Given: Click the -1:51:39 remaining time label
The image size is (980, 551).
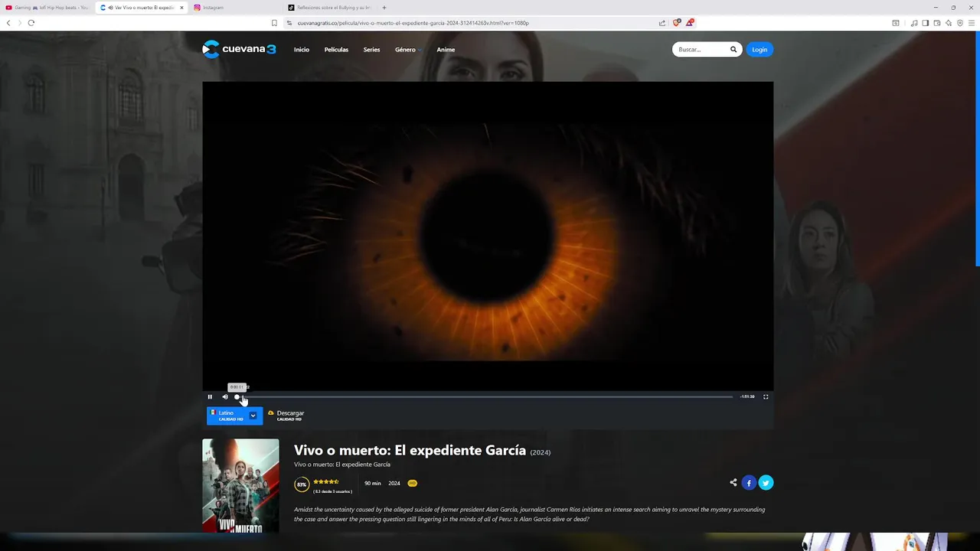Looking at the screenshot, I should (747, 396).
